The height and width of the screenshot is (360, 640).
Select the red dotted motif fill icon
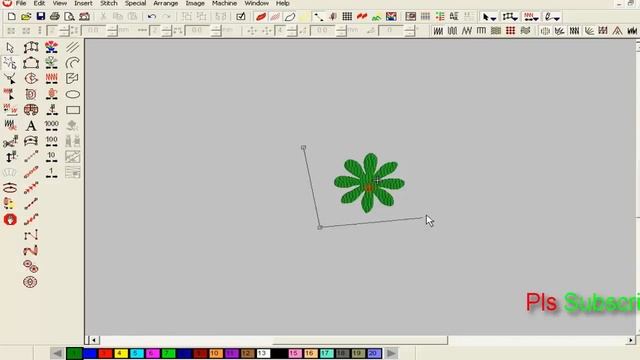(x=510, y=31)
